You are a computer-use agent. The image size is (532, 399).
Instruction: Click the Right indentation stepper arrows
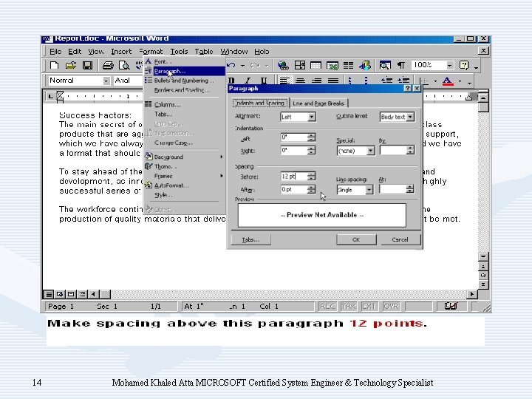312,150
